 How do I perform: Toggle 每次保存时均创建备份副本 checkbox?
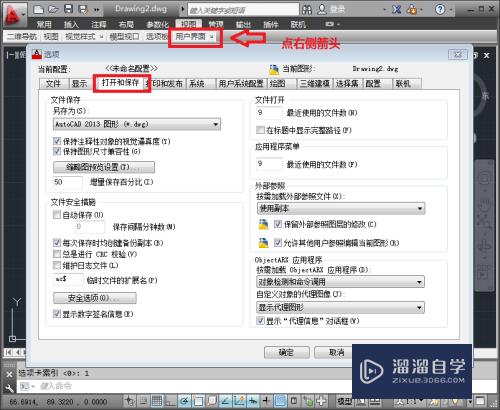57,243
